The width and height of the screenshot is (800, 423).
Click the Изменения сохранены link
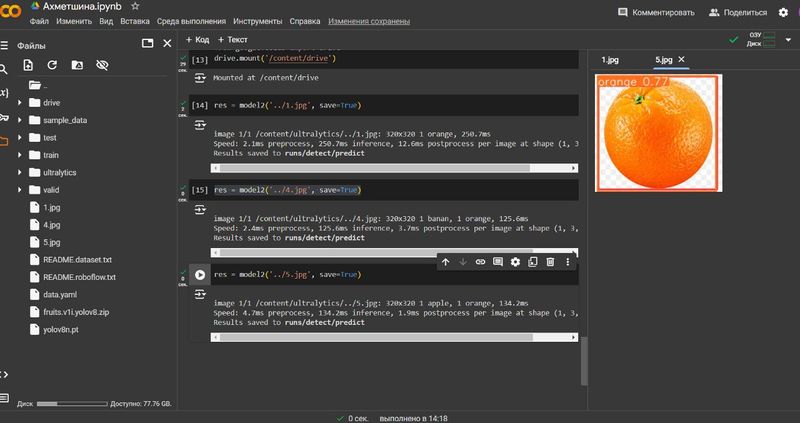(369, 21)
